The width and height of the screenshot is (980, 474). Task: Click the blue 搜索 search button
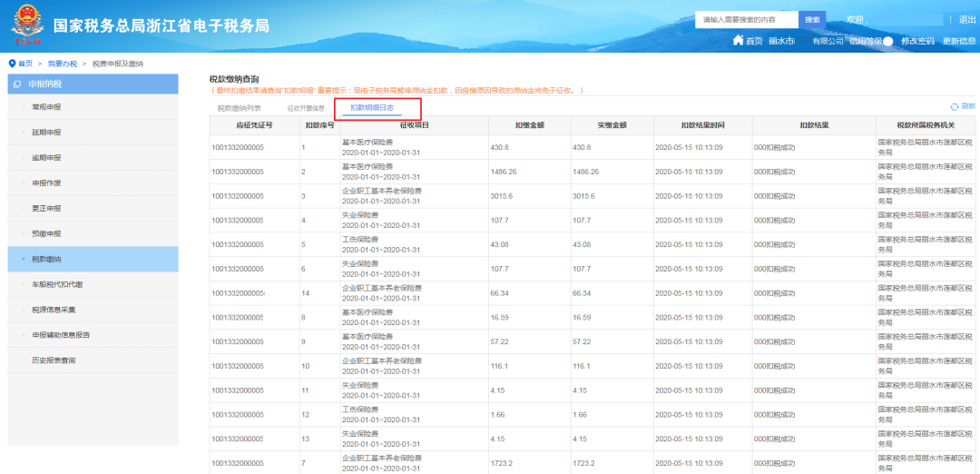pyautogui.click(x=812, y=20)
